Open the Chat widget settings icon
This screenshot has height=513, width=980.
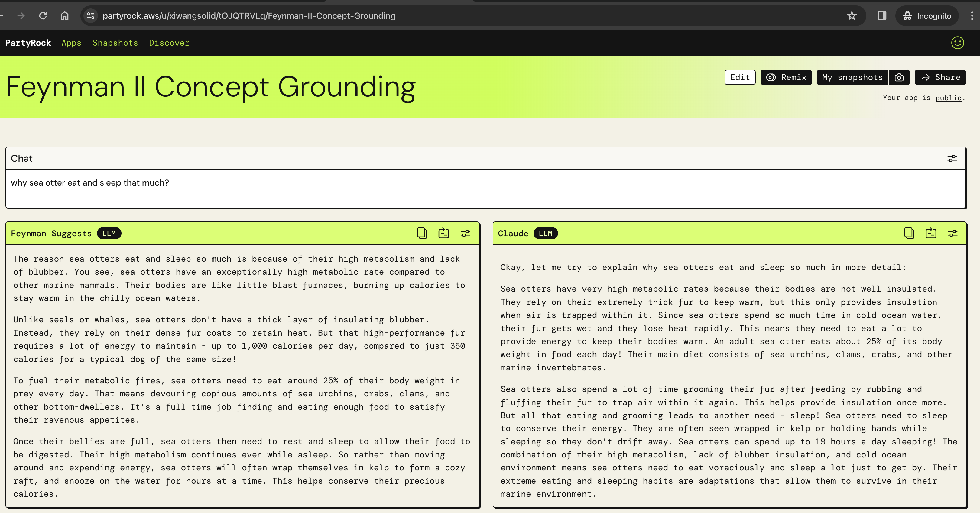[x=952, y=158]
